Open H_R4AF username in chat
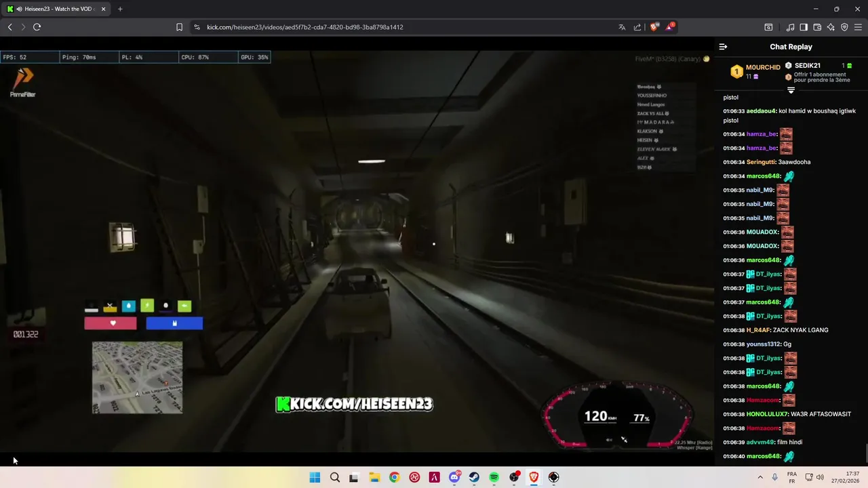 [x=758, y=330]
